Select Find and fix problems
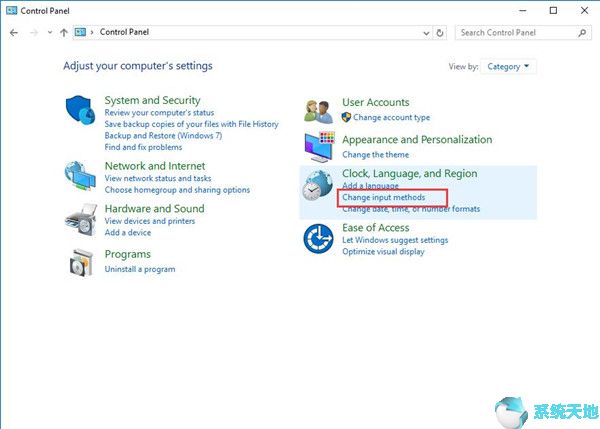 click(143, 147)
